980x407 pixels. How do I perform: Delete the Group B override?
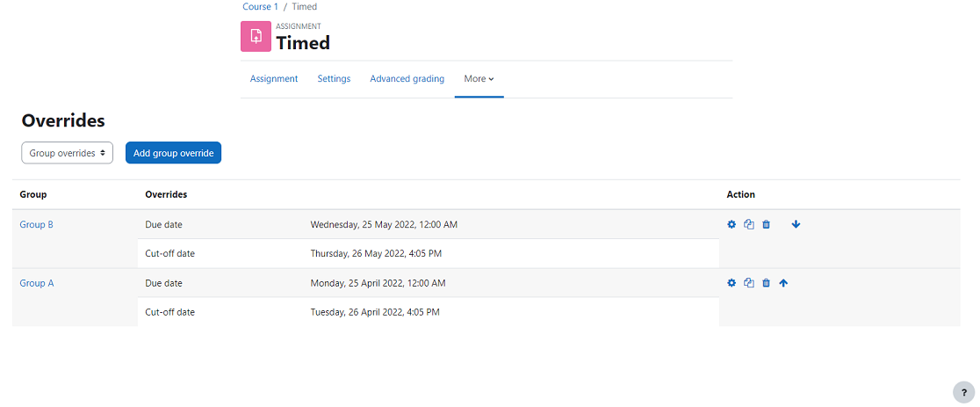[x=767, y=224]
